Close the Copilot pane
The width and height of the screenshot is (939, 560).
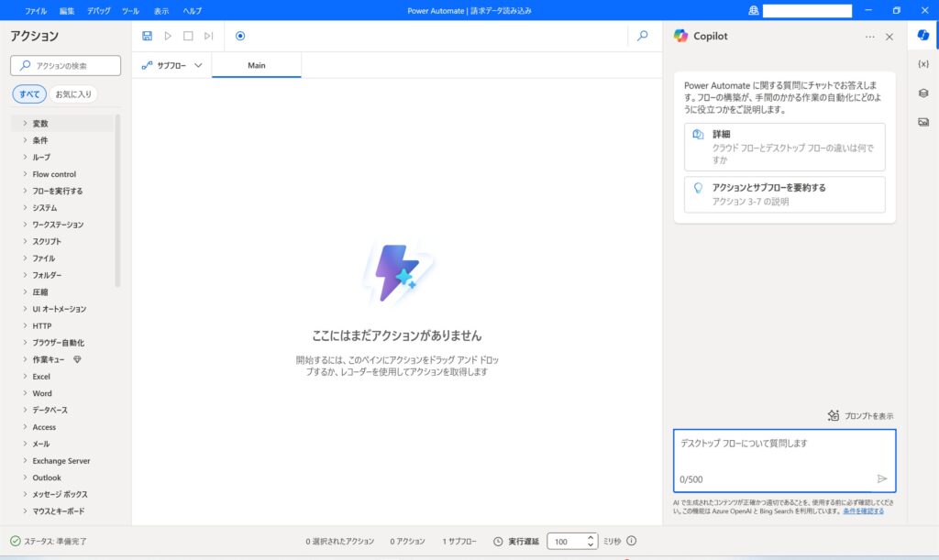(889, 37)
